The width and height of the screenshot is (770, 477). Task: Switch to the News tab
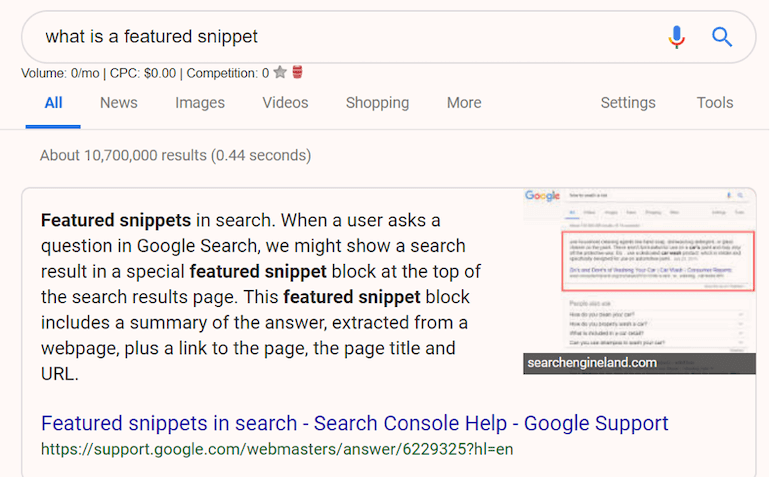click(119, 103)
